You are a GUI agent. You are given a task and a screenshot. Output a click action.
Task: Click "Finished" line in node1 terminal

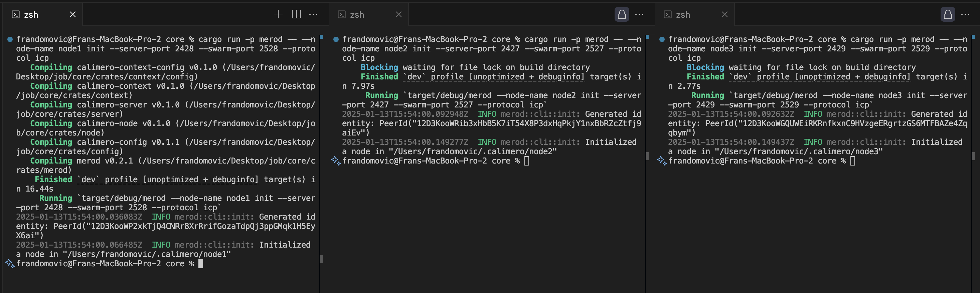tap(165, 184)
